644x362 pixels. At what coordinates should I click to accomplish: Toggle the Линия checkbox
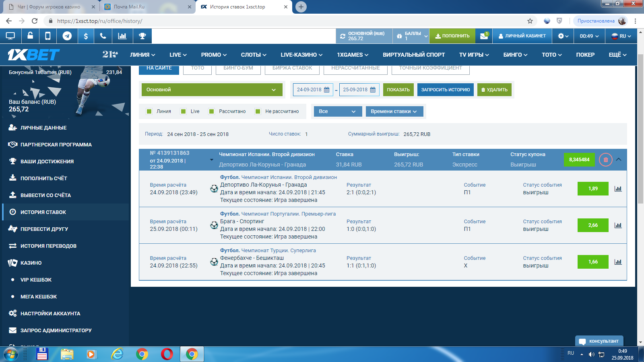149,111
